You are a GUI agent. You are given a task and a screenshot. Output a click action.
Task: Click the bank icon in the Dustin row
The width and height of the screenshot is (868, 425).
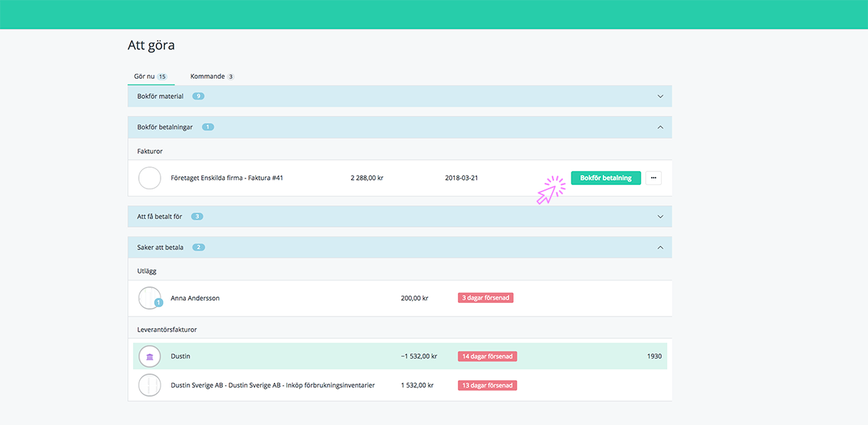point(150,356)
